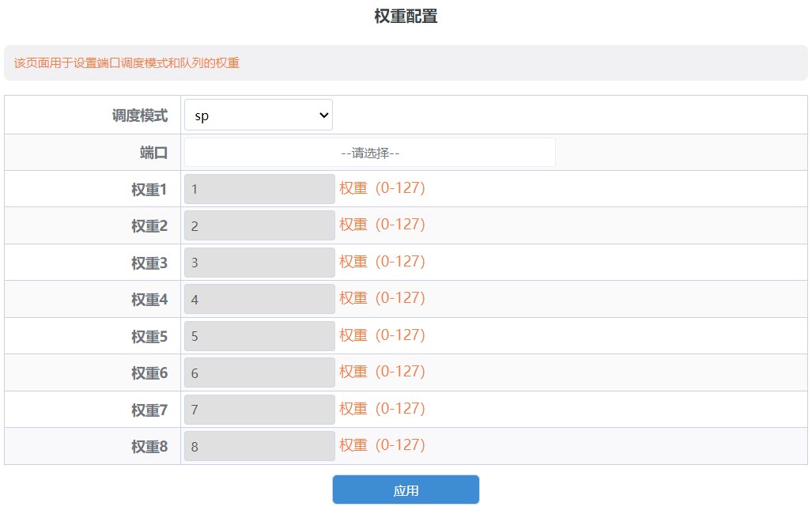Click the orange page description text
The height and width of the screenshot is (518, 812).
click(127, 63)
